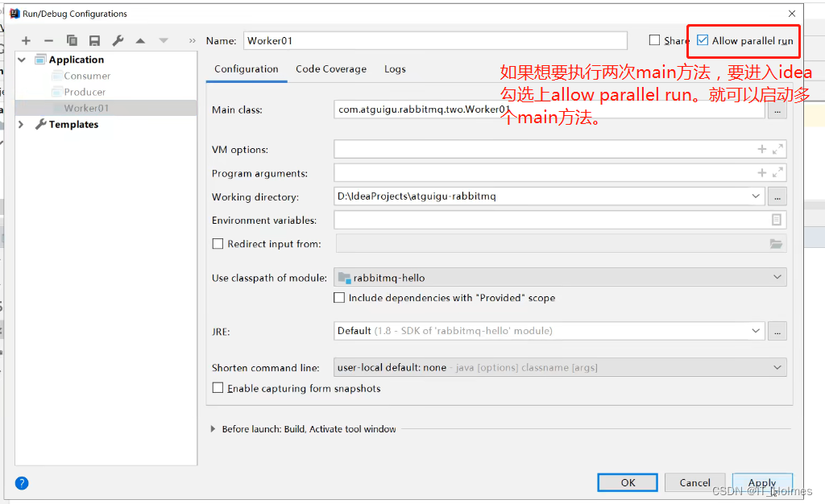Toggle the Share checkbox
Screen dimensions: 825x504
tap(654, 40)
